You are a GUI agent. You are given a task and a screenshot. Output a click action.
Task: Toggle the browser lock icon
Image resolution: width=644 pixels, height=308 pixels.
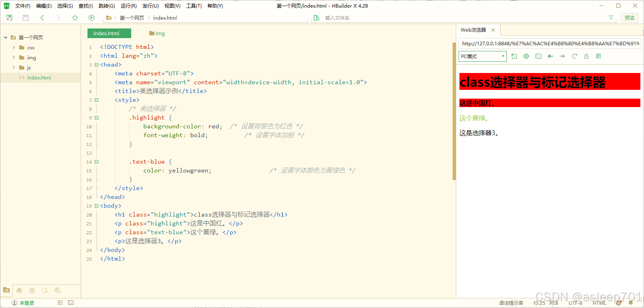point(586,56)
